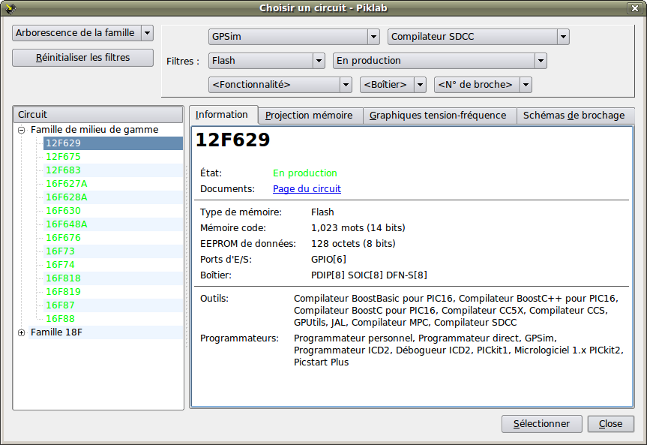Expand the Famille 18F tree node
The image size is (647, 445).
pos(22,332)
